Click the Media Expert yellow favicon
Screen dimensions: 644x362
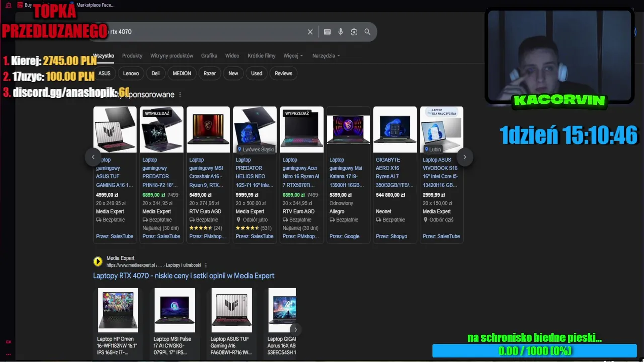98,261
